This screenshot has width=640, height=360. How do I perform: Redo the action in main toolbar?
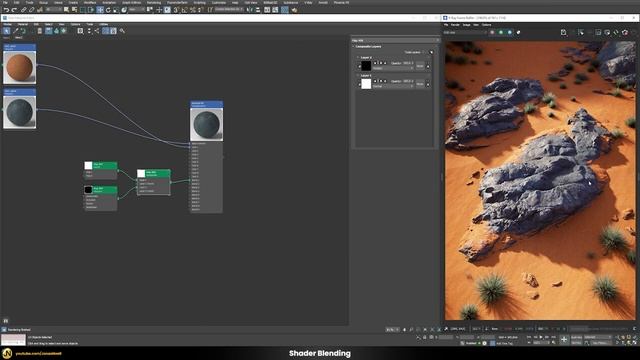click(x=14, y=9)
